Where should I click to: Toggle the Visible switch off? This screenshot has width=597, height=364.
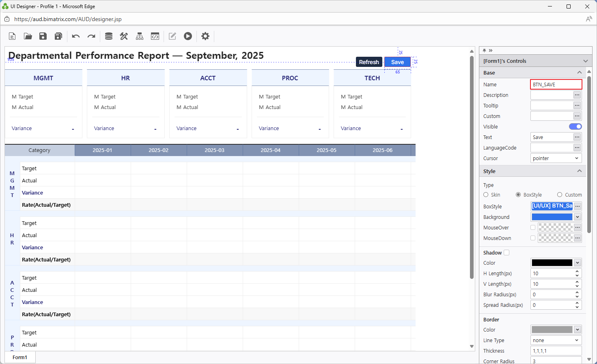[575, 126]
